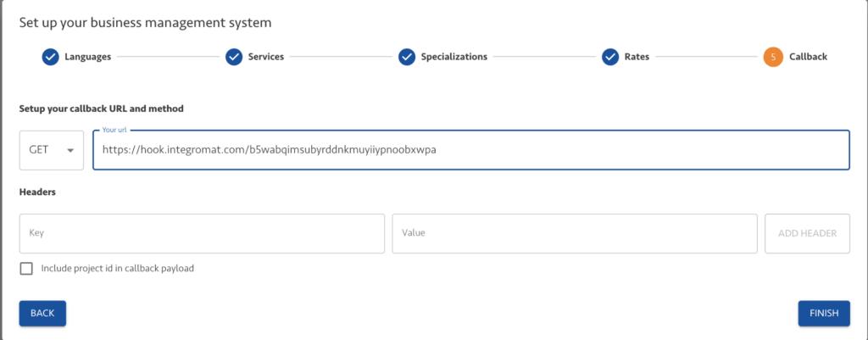The height and width of the screenshot is (340, 868).
Task: Click the Rates step checkmark icon
Action: [610, 57]
